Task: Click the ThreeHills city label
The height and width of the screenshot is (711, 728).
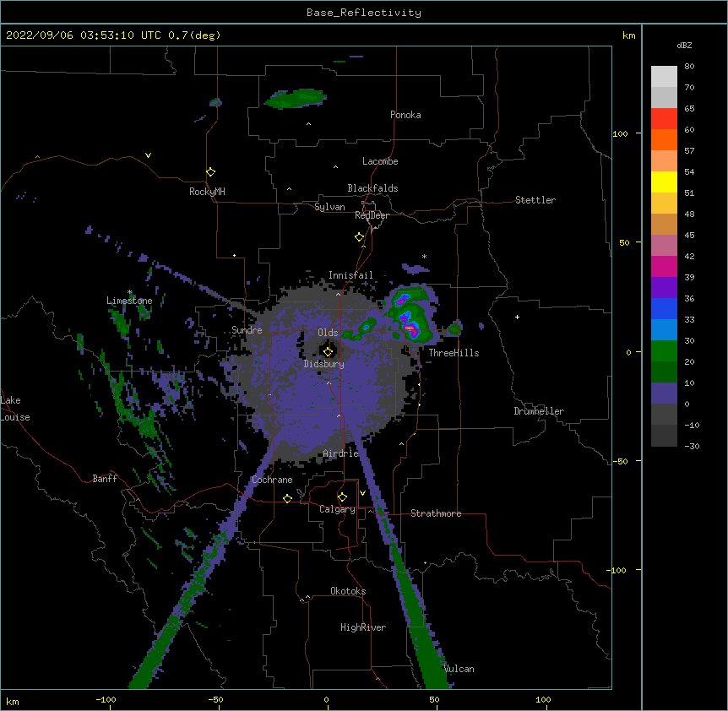Action: click(x=454, y=353)
